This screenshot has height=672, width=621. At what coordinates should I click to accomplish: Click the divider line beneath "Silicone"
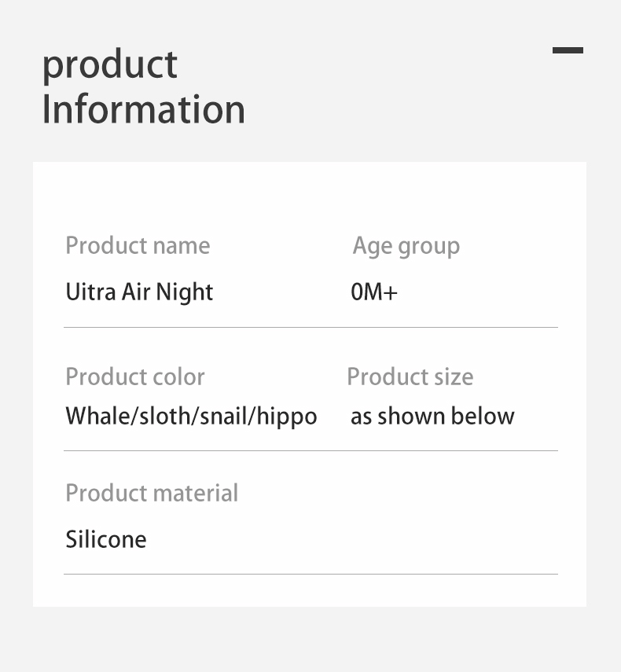tap(310, 574)
